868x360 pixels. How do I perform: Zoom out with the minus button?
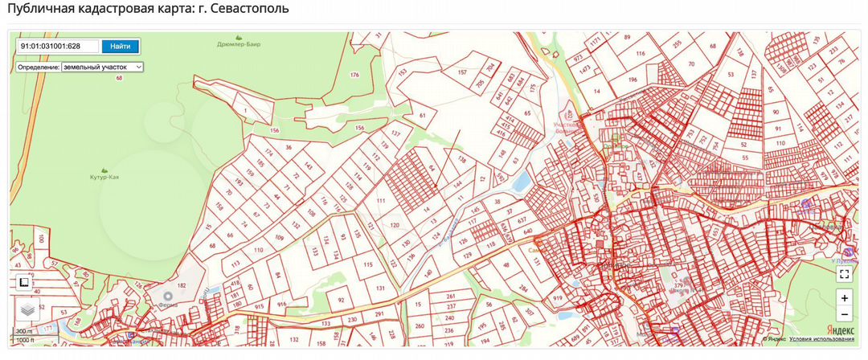(x=844, y=313)
